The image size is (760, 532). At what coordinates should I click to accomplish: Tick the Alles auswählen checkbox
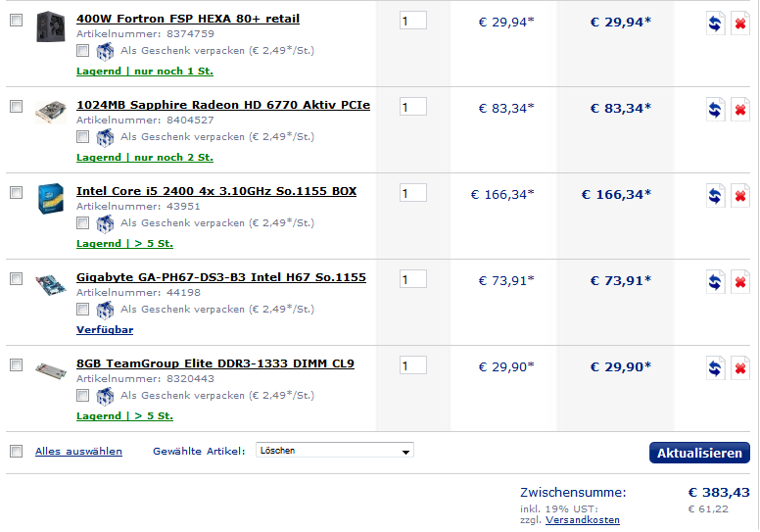pyautogui.click(x=17, y=452)
